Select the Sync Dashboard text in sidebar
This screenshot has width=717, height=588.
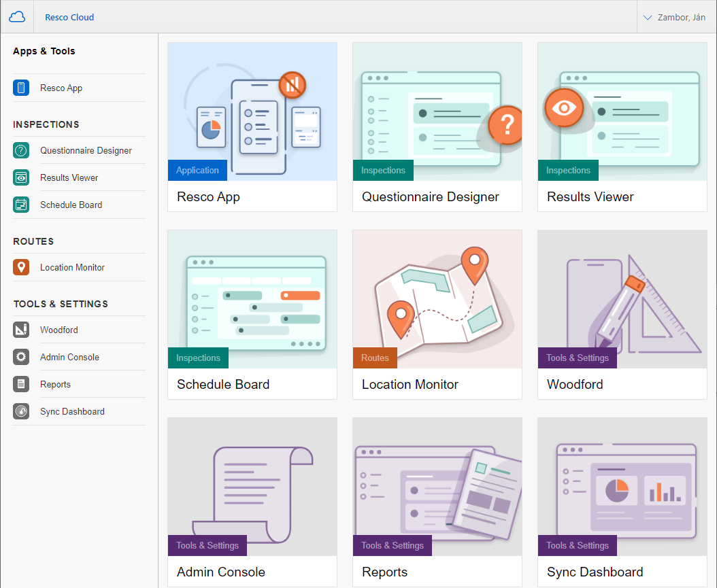72,411
